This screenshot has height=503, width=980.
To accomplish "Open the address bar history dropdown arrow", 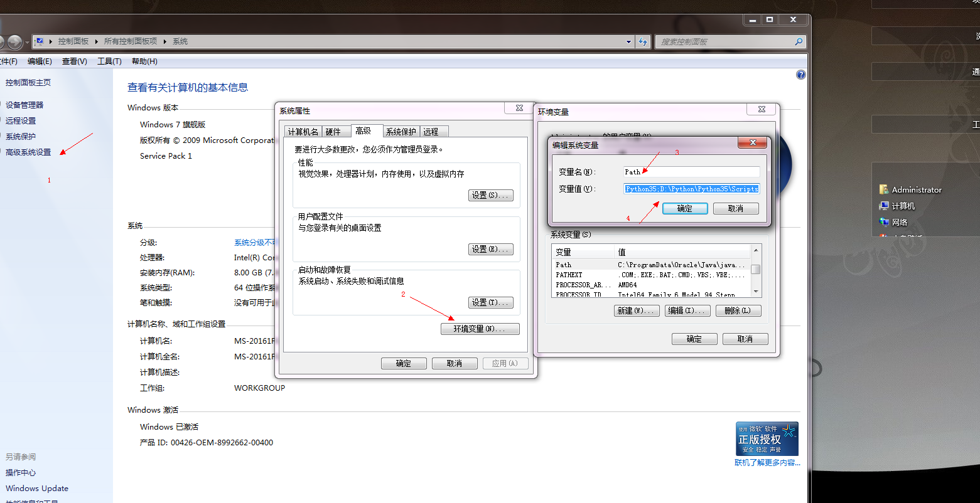I will 628,42.
